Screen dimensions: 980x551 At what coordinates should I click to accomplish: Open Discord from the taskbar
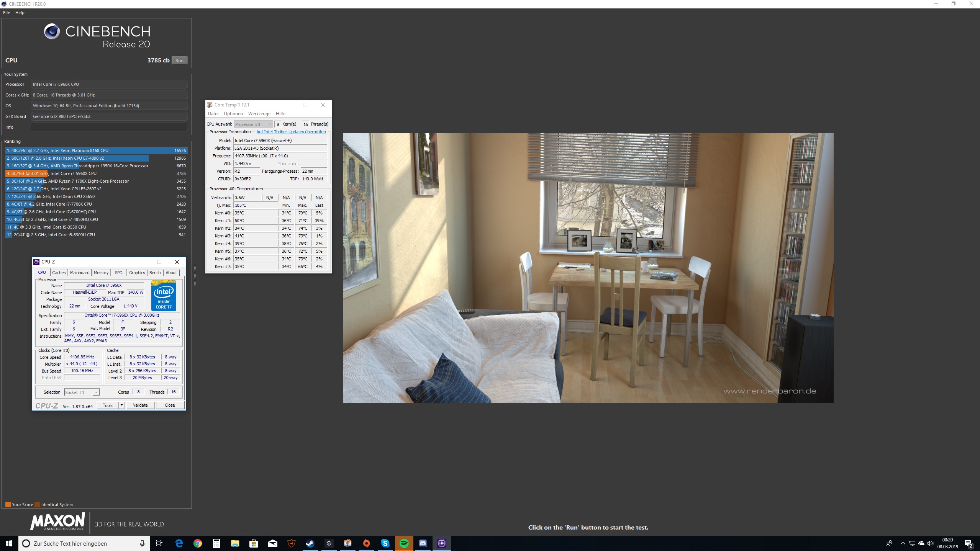pyautogui.click(x=423, y=543)
